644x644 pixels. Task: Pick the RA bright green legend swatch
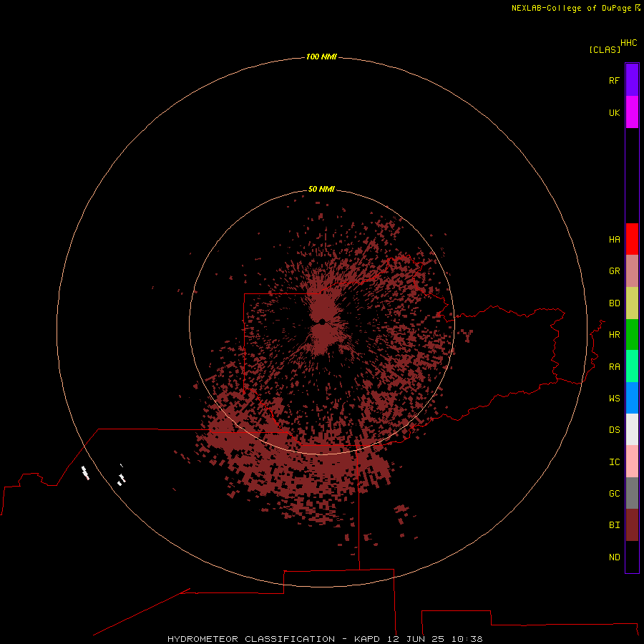(x=632, y=366)
